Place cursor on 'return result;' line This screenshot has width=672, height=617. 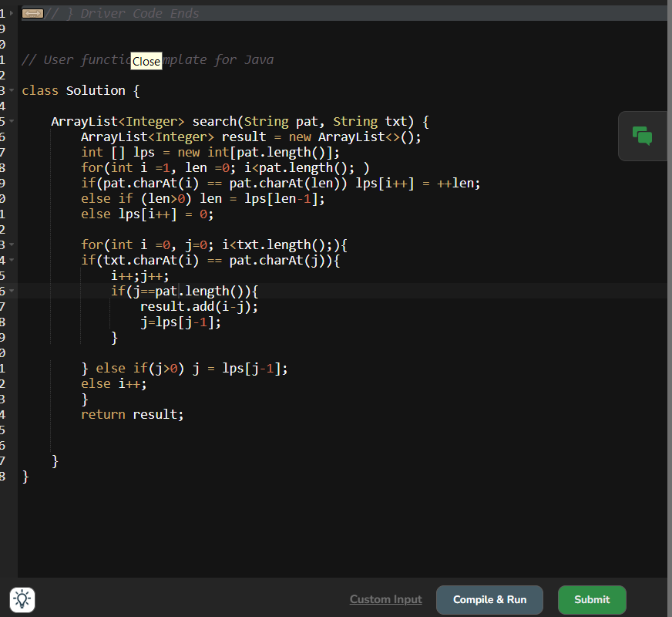[x=133, y=414]
